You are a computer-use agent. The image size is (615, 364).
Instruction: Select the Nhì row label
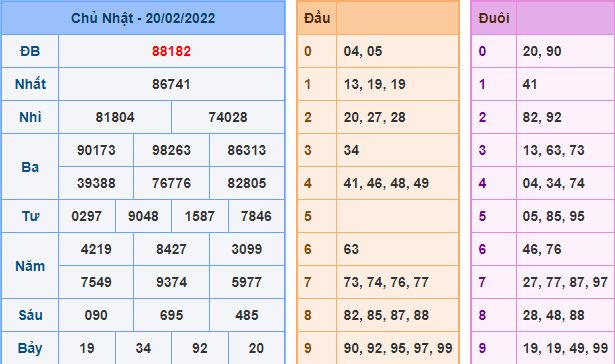click(30, 117)
